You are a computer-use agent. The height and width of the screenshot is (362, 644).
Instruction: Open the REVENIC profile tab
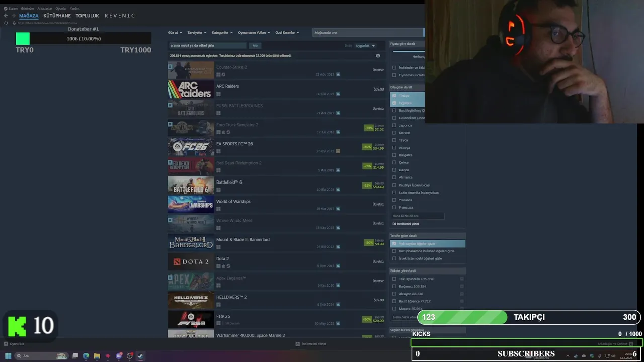(x=119, y=16)
